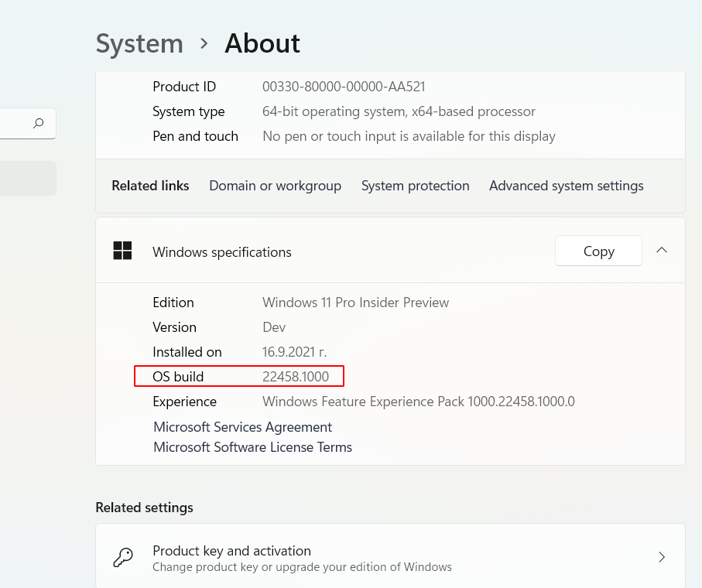Select the Experience pack value text
Viewport: 702px width, 588px height.
[x=419, y=402]
